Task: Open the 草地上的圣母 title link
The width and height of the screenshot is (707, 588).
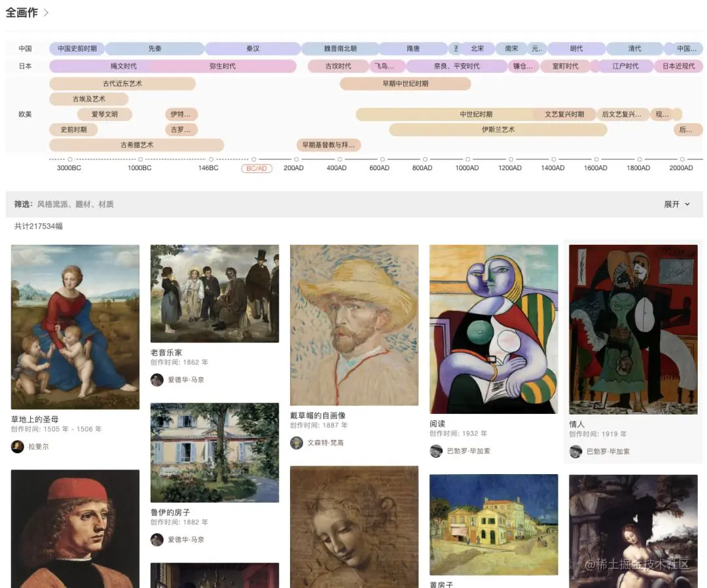Action: tap(35, 419)
